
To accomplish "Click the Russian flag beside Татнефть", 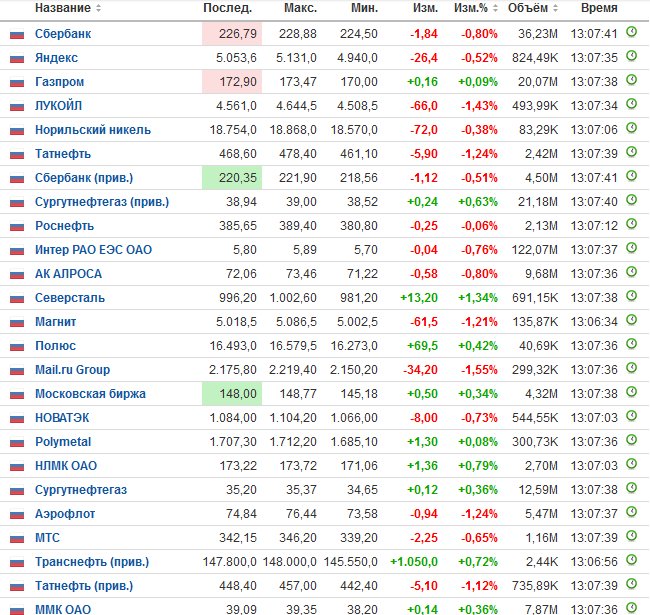I will (17, 155).
